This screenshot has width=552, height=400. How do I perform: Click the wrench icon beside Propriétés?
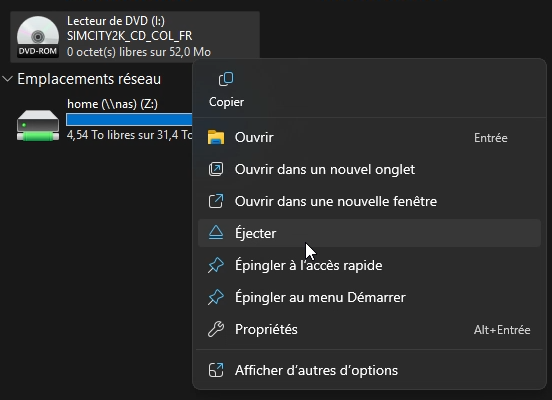tap(216, 329)
